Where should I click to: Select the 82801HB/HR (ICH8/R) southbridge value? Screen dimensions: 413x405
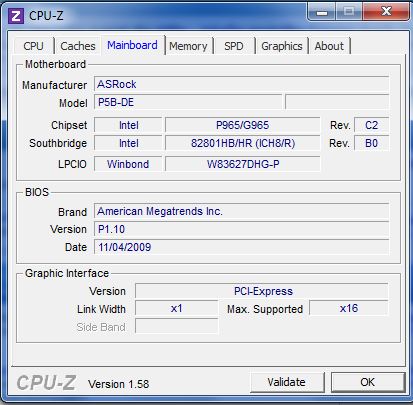[x=243, y=143]
